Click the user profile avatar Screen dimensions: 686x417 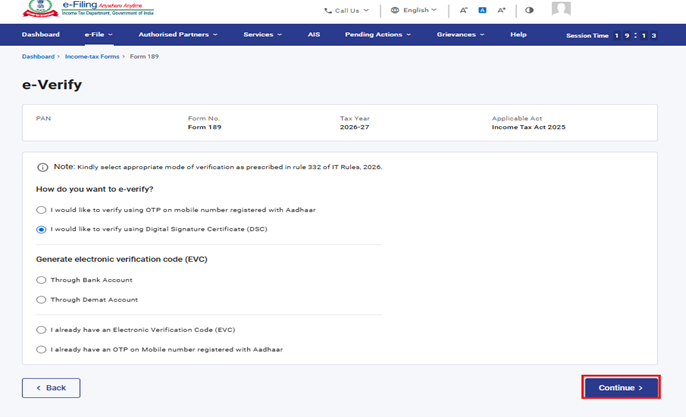click(561, 10)
